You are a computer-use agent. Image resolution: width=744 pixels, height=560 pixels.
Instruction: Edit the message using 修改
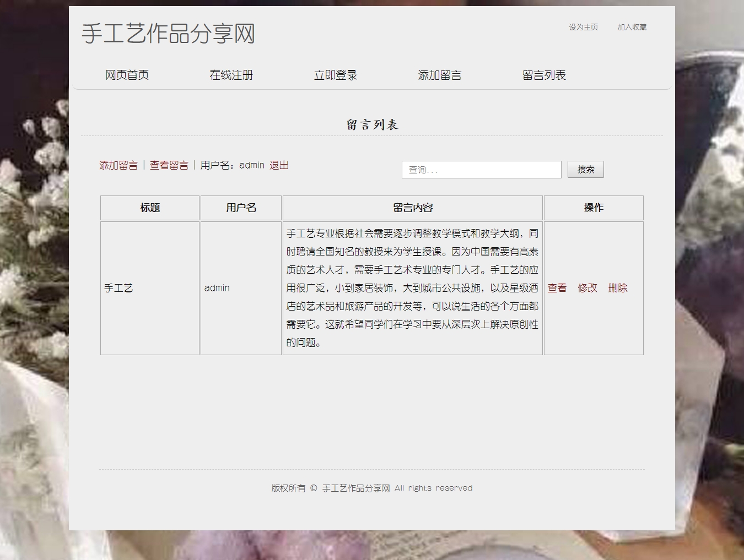coord(587,288)
